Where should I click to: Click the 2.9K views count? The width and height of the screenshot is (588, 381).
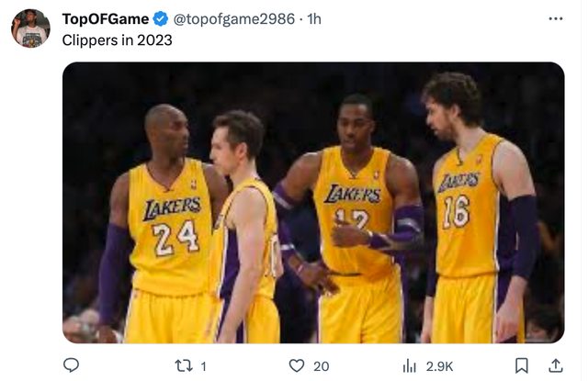439,365
